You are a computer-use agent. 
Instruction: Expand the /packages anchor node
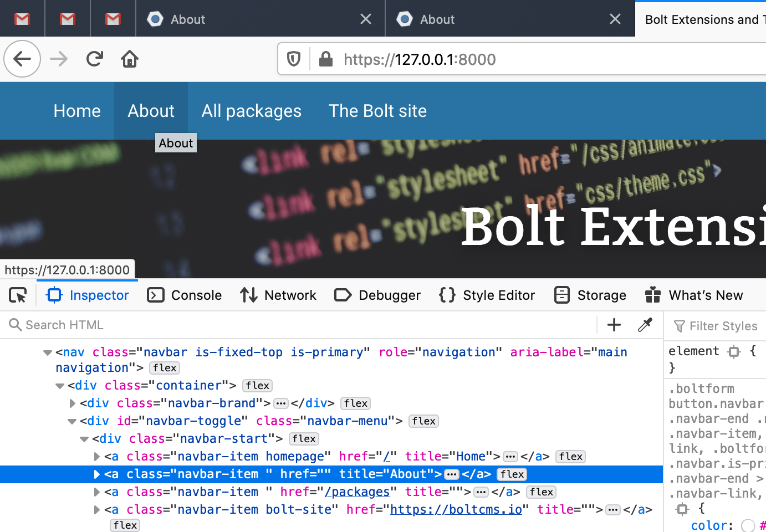pyautogui.click(x=97, y=492)
